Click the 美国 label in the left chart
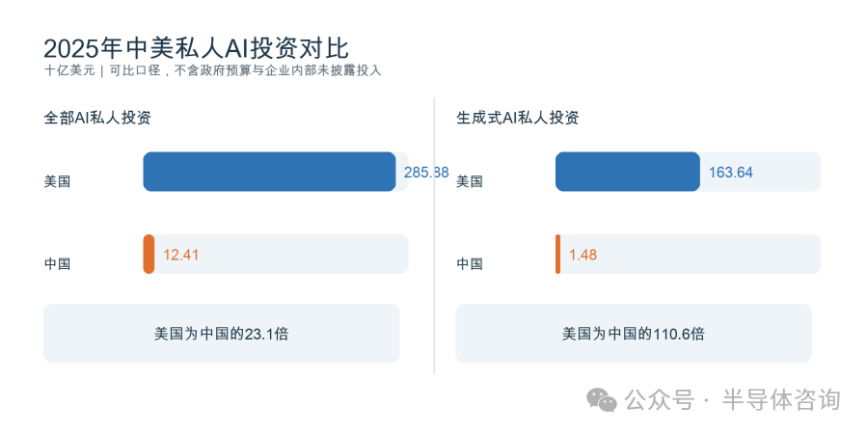Screen dimensions: 868x434 (x=58, y=181)
